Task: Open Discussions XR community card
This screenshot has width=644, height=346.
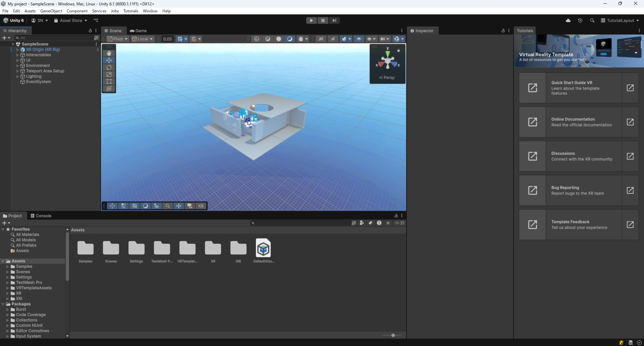Action: (x=579, y=156)
